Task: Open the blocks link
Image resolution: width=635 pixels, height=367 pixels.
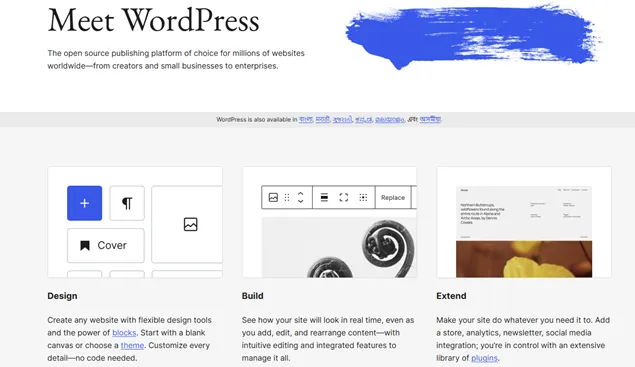Action: coord(124,333)
